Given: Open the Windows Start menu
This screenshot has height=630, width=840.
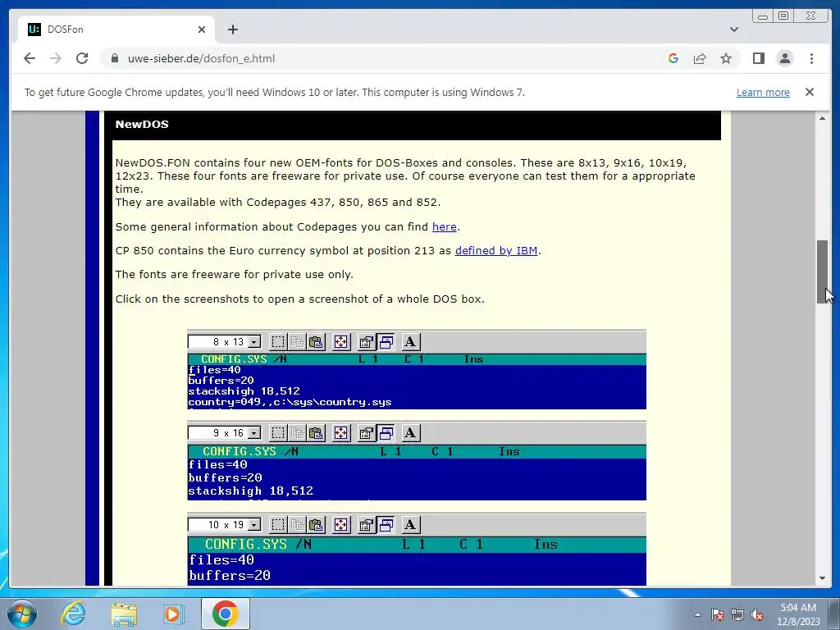Looking at the screenshot, I should (x=21, y=614).
